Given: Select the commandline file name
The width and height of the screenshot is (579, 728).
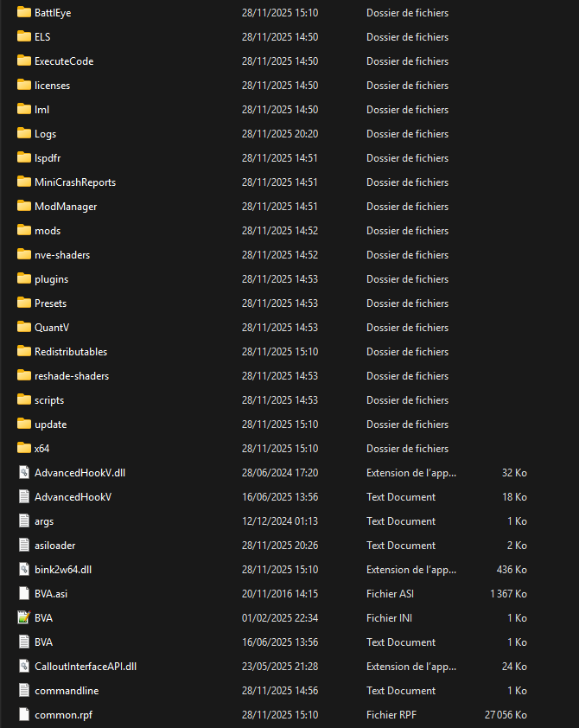Looking at the screenshot, I should (67, 691).
